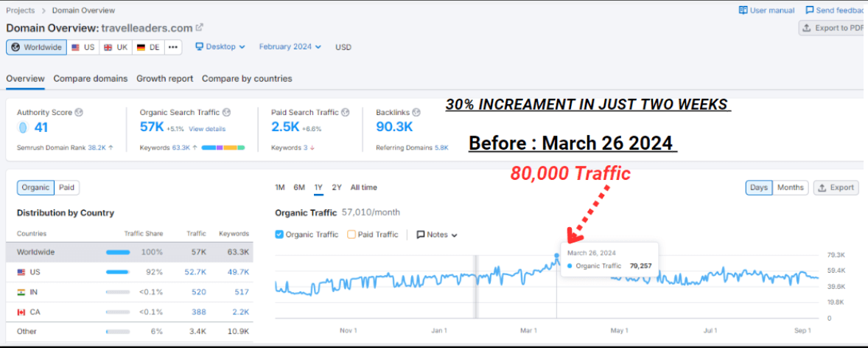
Task: Open View details link for organic traffic
Action: pyautogui.click(x=206, y=128)
